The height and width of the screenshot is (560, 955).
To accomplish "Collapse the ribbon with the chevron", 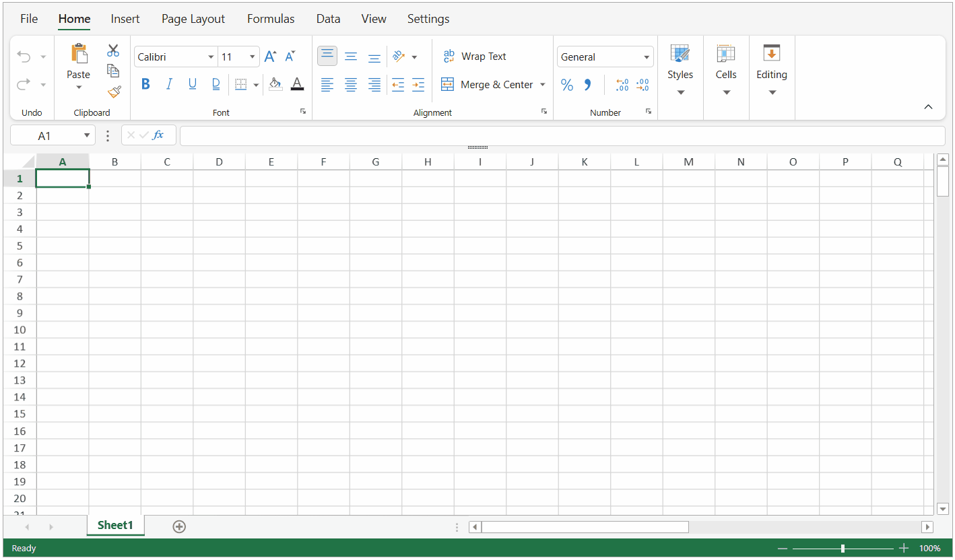I will 928,106.
